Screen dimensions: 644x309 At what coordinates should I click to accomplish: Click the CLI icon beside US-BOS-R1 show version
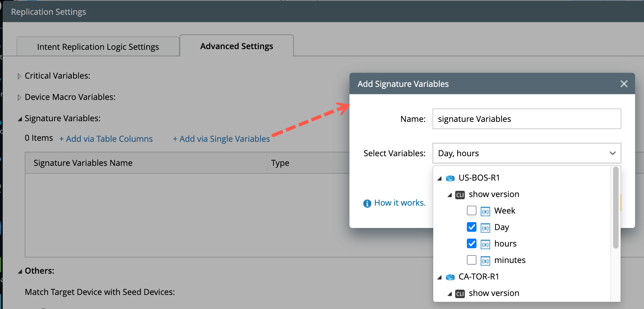(460, 194)
